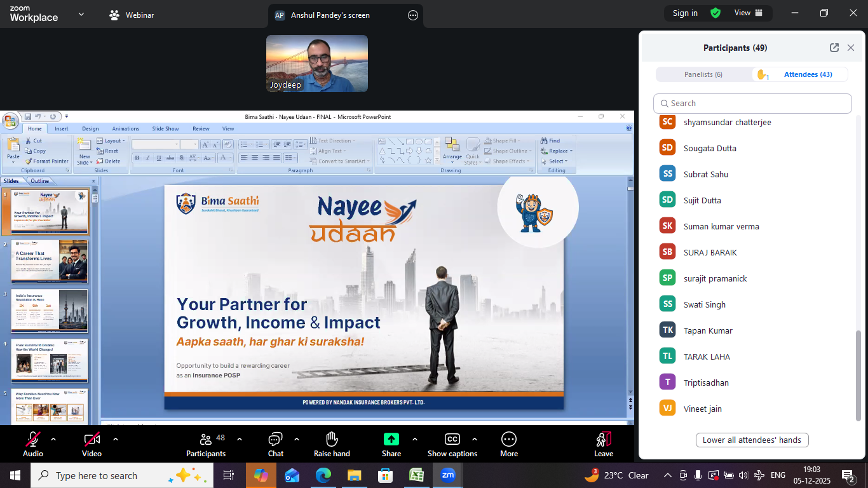Expand the Zoom Workplace dropdown chevron
Viewport: 868px width, 488px height.
click(x=81, y=14)
